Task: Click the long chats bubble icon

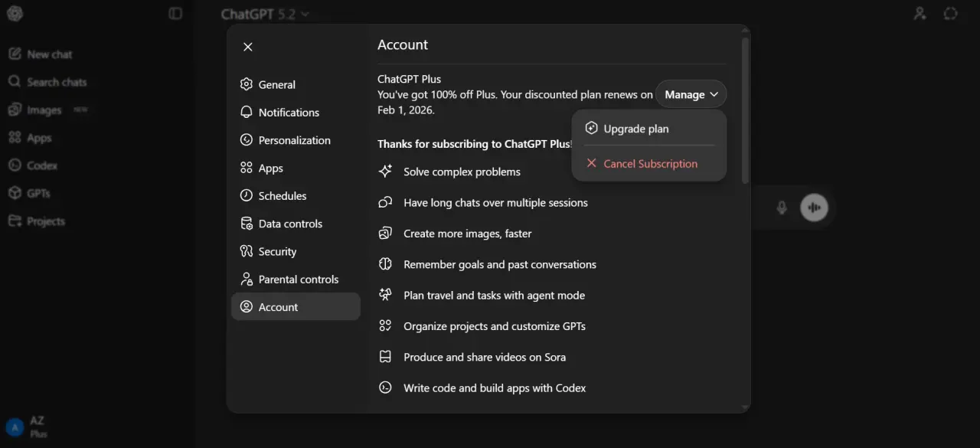Action: (x=386, y=202)
